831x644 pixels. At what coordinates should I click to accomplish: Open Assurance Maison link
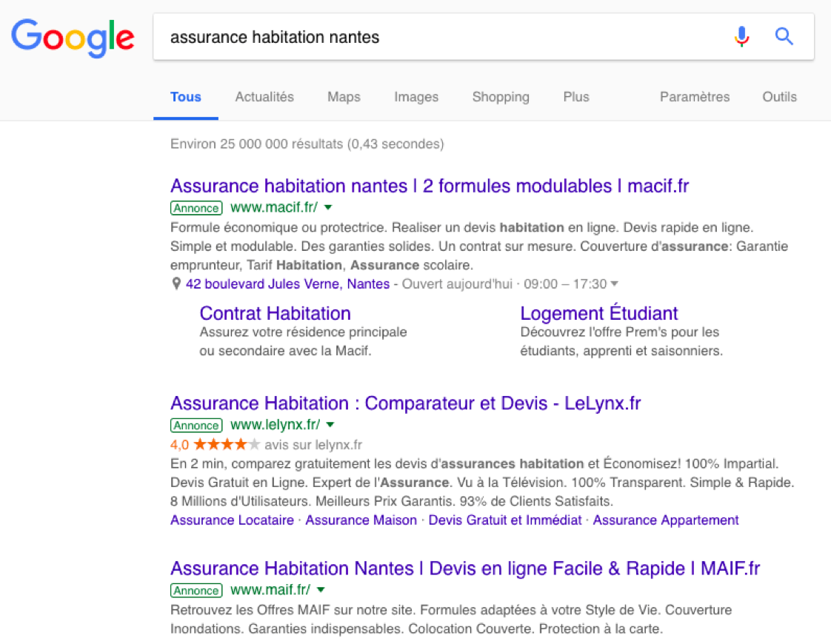point(361,520)
